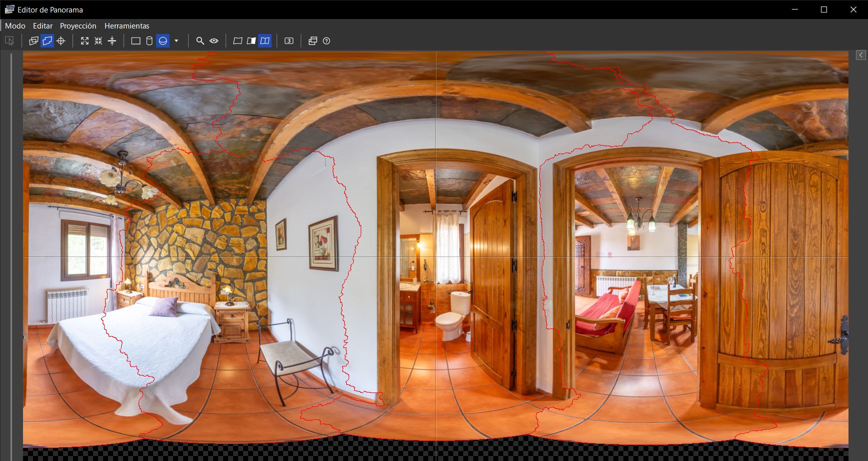
Task: Toggle the eye preview visibility icon
Action: (214, 41)
